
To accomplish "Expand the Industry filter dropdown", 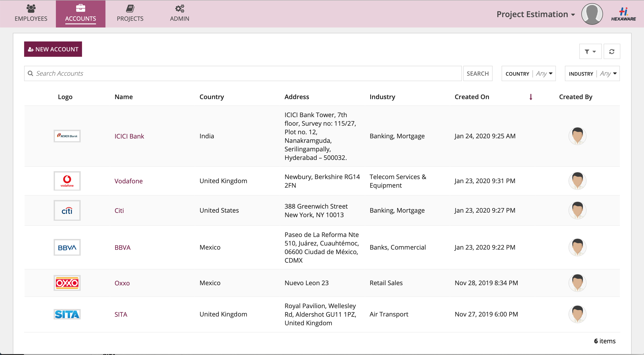I will (x=592, y=74).
